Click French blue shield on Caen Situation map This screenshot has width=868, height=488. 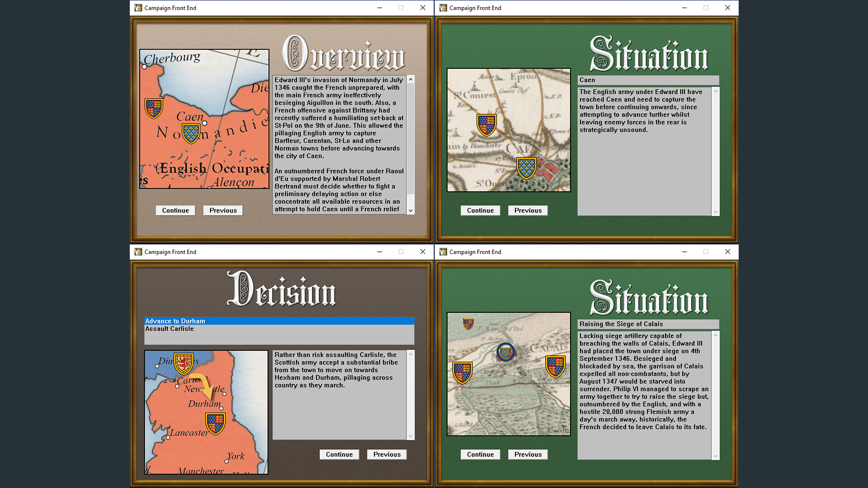pyautogui.click(x=526, y=168)
